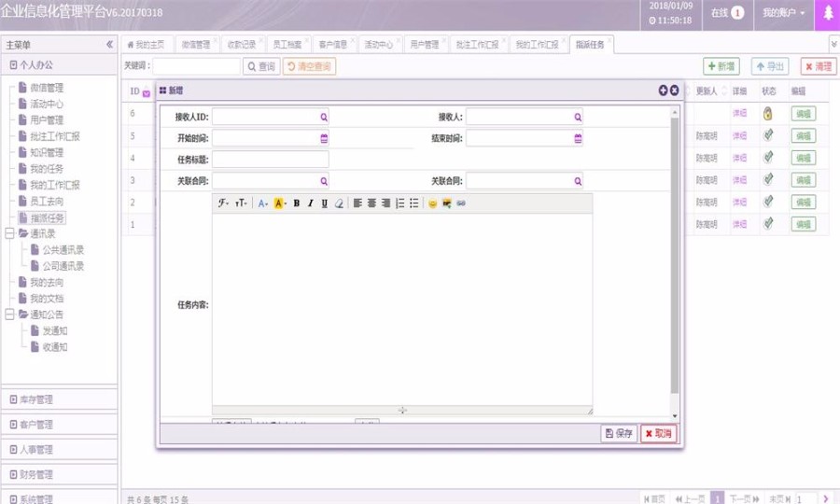The height and width of the screenshot is (504, 840).
Task: Open the font family dropdown in editor
Action: pyautogui.click(x=223, y=203)
